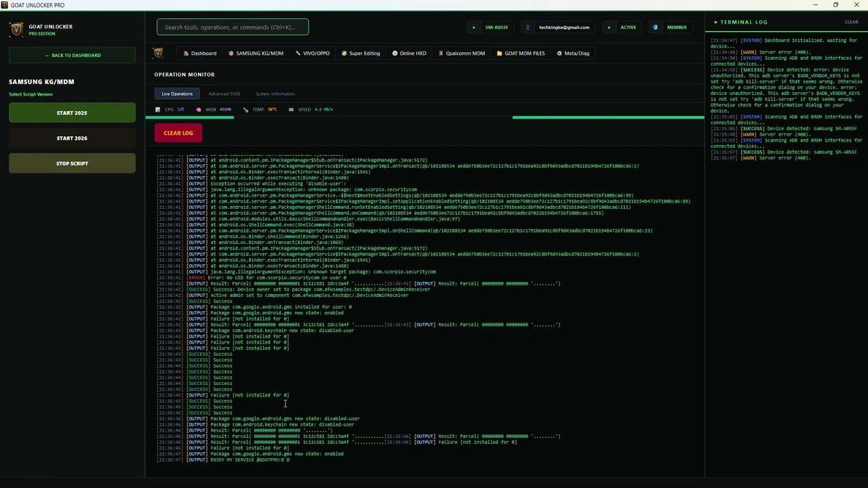Open the VIVO/OPPO tab
The image size is (868, 488).
[313, 54]
